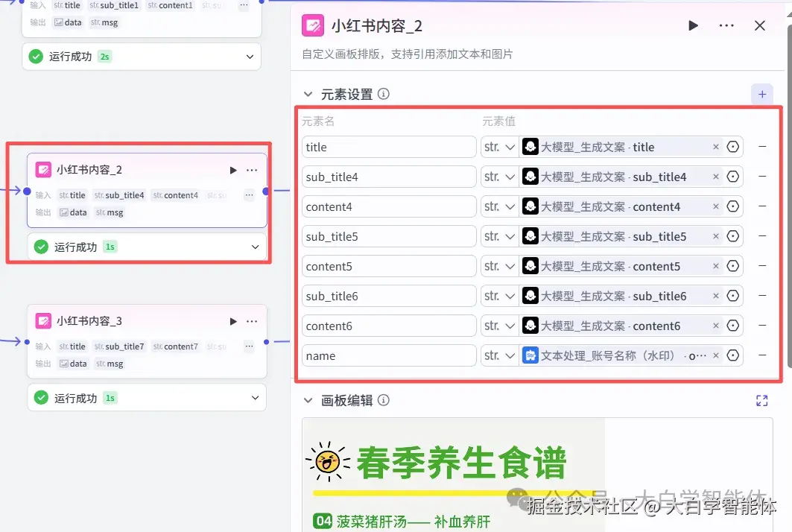Expand 画板编辑 canvas to fullscreen
792x532 pixels.
(761, 400)
